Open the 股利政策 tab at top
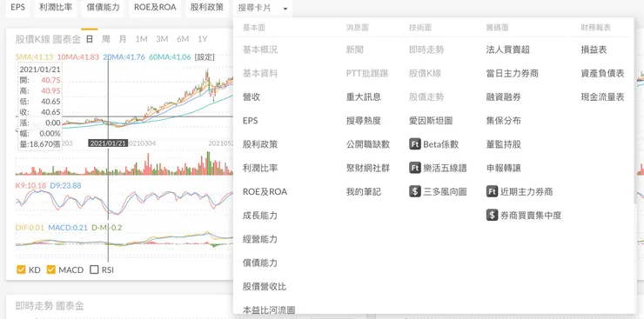This screenshot has height=319, width=644. pyautogui.click(x=207, y=7)
